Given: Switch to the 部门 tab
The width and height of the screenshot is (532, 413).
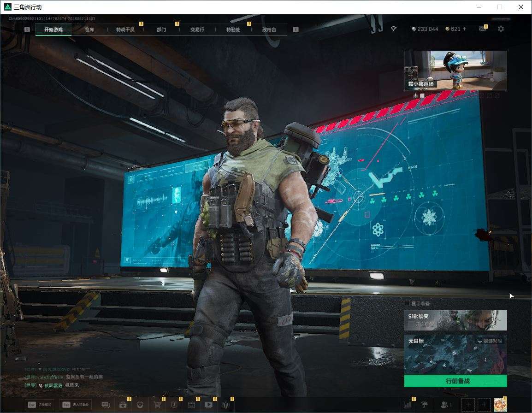Looking at the screenshot, I should click(161, 29).
